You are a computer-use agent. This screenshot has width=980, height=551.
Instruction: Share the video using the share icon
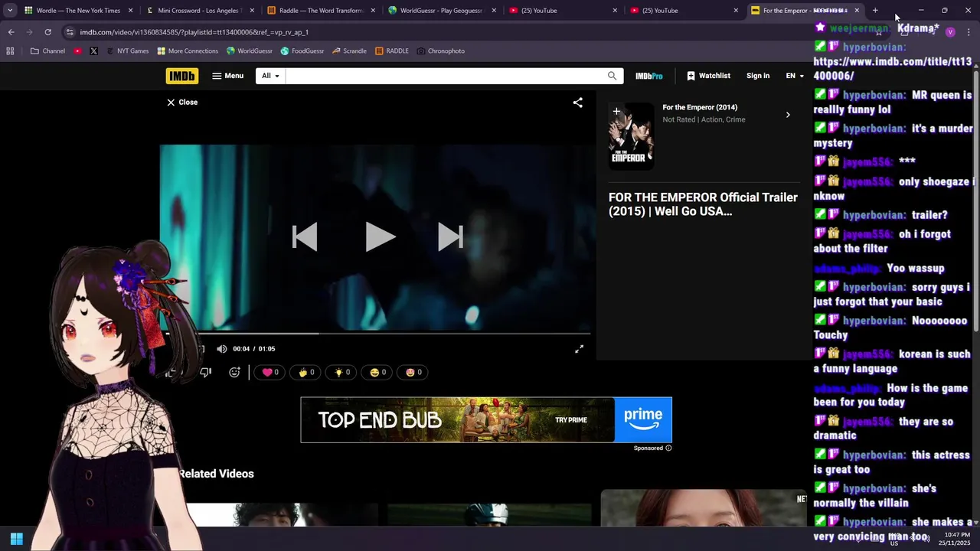coord(578,103)
